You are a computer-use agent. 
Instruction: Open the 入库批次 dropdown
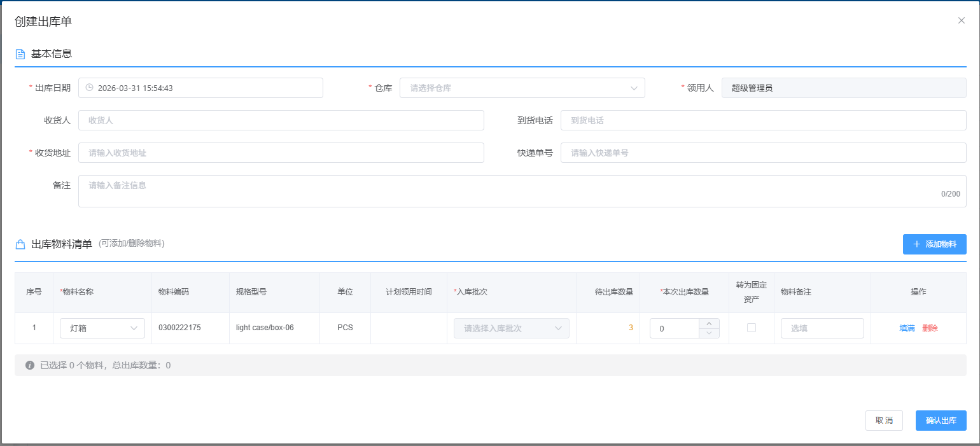pyautogui.click(x=511, y=328)
